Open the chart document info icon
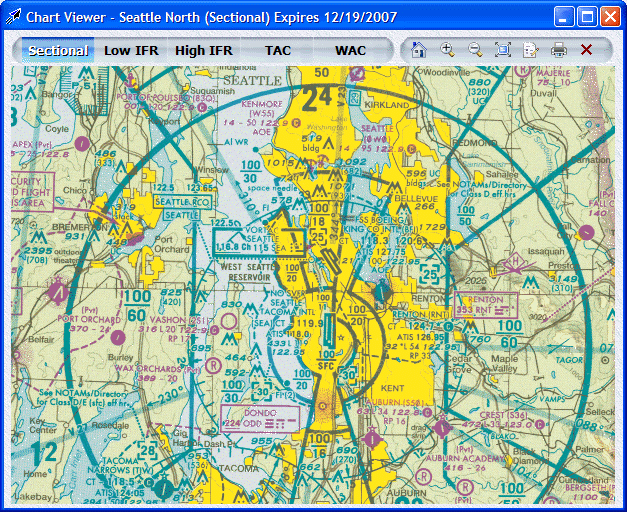The height and width of the screenshot is (512, 627). (x=531, y=50)
